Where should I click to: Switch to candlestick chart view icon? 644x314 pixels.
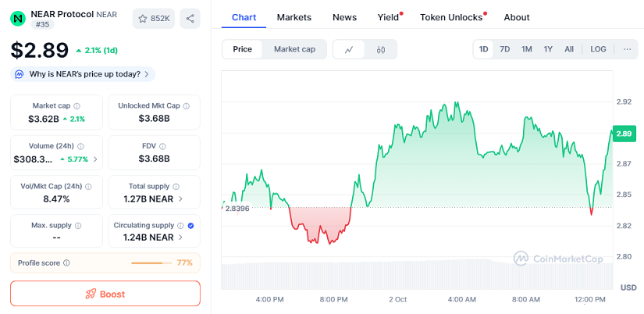pyautogui.click(x=381, y=49)
